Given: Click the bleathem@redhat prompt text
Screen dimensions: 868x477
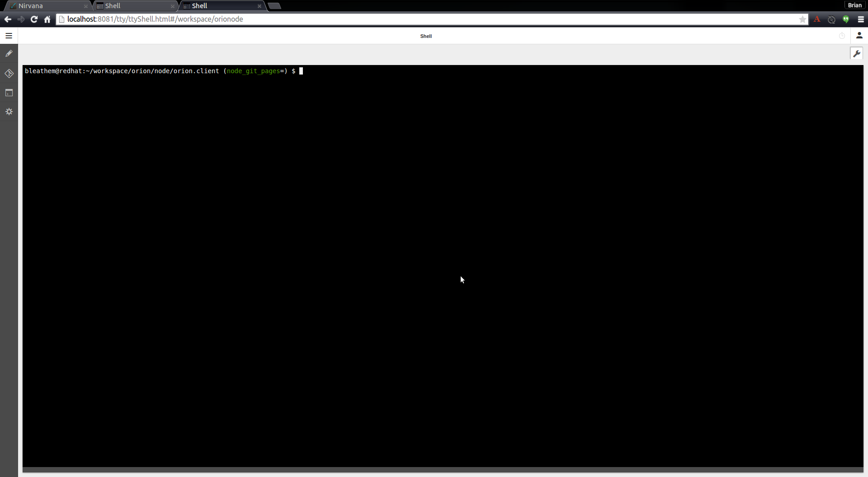Looking at the screenshot, I should pyautogui.click(x=53, y=71).
